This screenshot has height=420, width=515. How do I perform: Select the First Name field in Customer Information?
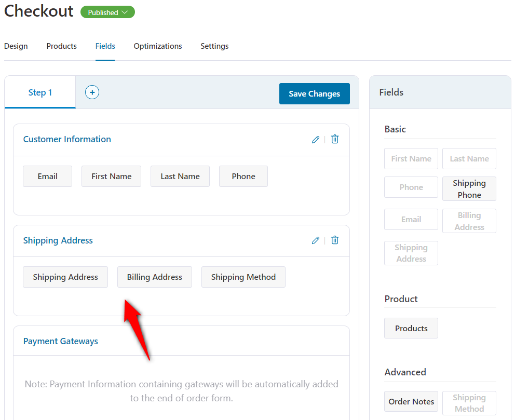click(111, 177)
